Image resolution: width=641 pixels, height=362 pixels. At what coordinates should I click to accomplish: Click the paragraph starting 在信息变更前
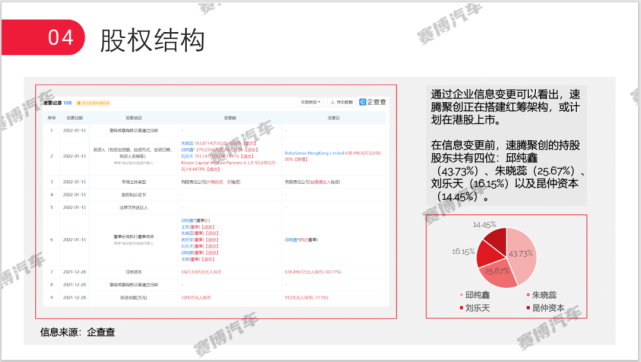507,171
